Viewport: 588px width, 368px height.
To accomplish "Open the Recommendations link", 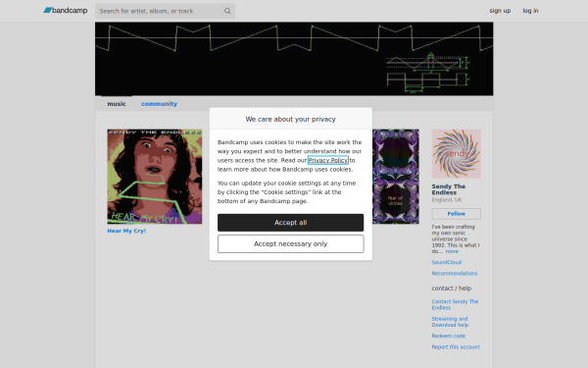I will tap(455, 274).
